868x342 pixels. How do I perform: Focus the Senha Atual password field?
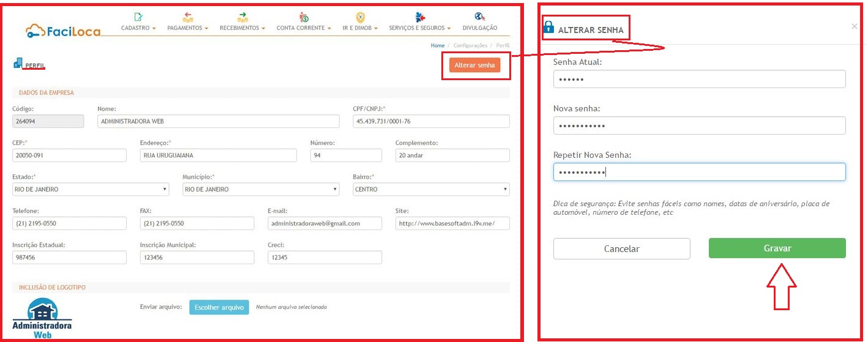[x=699, y=80]
